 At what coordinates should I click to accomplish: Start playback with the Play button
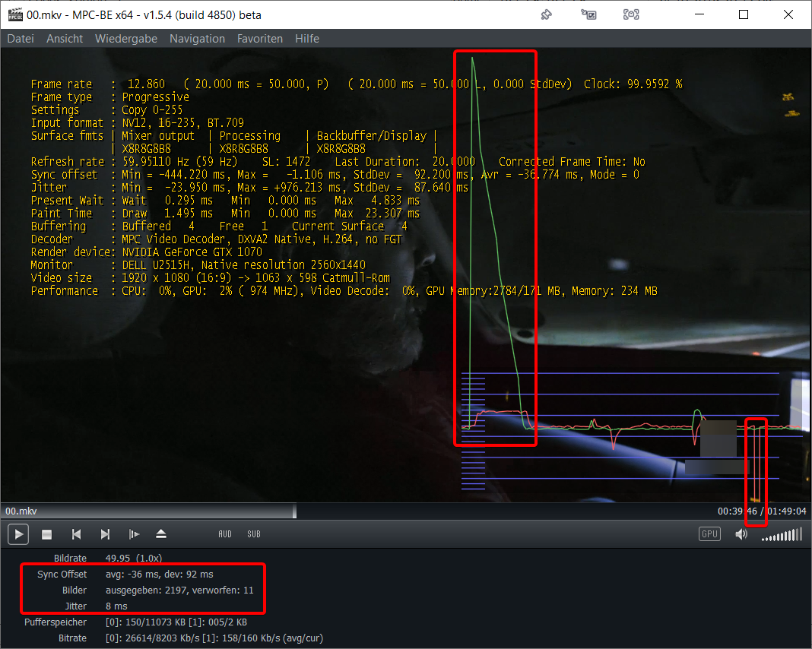coord(18,534)
